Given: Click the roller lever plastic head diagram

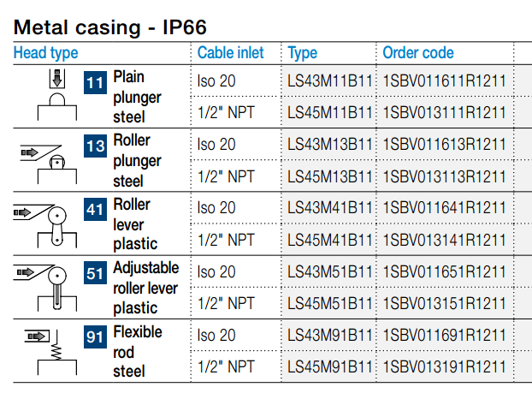Looking at the screenshot, I should click(x=45, y=226).
